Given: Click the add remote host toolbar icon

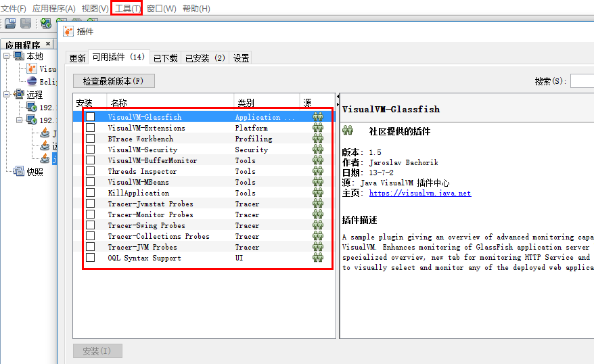Looking at the screenshot, I should [46, 24].
